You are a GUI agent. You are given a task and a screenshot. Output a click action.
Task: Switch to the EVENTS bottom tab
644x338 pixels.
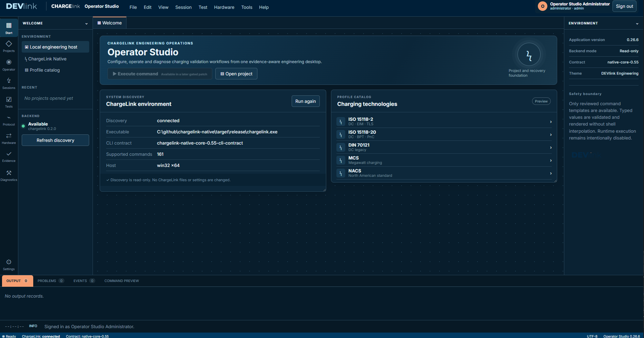click(84, 281)
